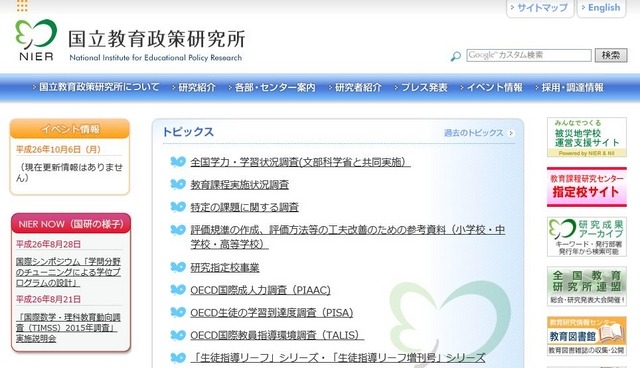
Task: Open 国際シンポジウム 学問分野のチューニング link
Action: [68, 272]
